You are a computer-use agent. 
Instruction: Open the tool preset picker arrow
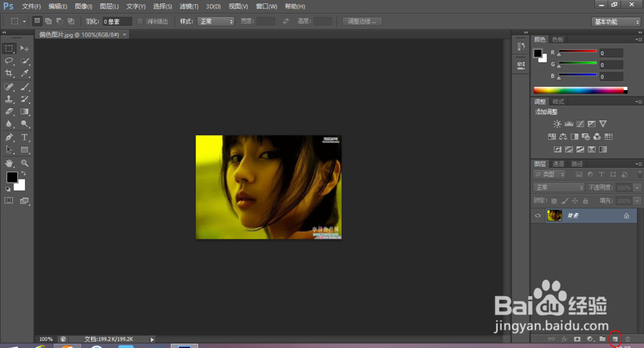24,21
